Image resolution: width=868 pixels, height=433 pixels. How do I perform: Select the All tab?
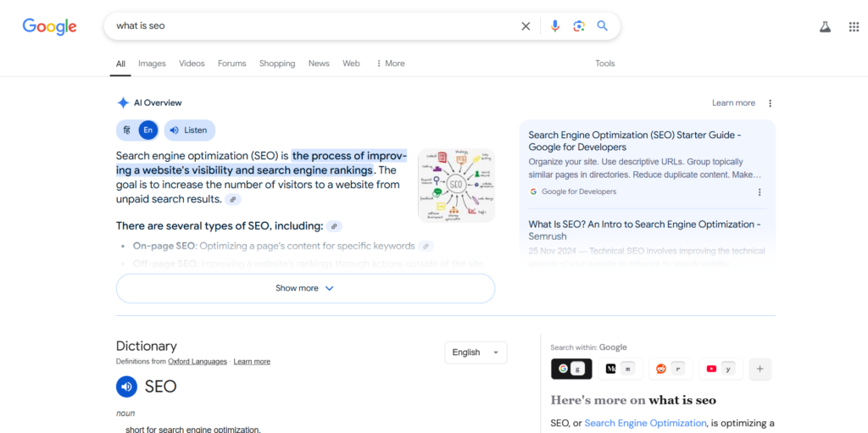click(x=120, y=64)
